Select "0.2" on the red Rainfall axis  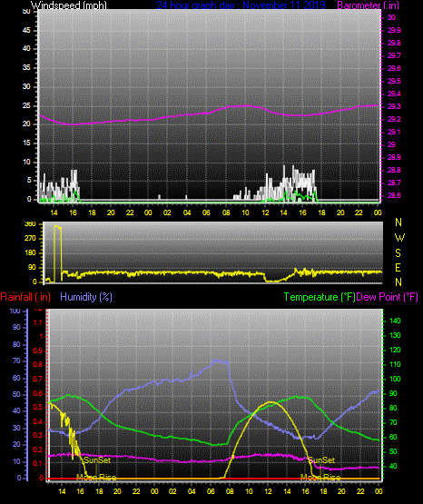38,450
